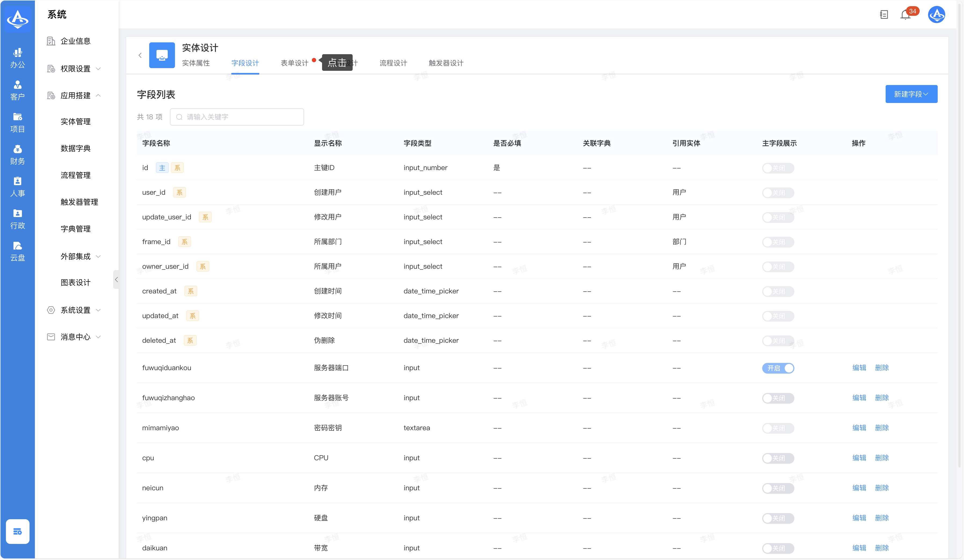
Task: Open the 云盘 cloud drive icon
Action: click(x=18, y=251)
